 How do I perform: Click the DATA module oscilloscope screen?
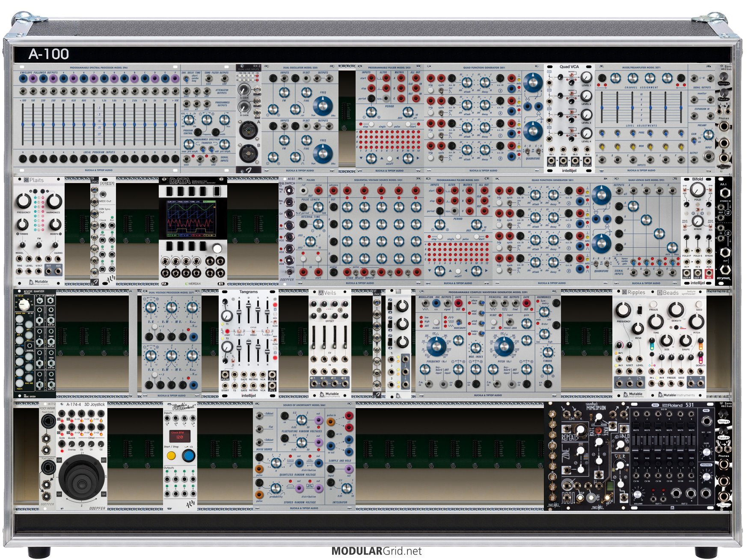point(192,218)
